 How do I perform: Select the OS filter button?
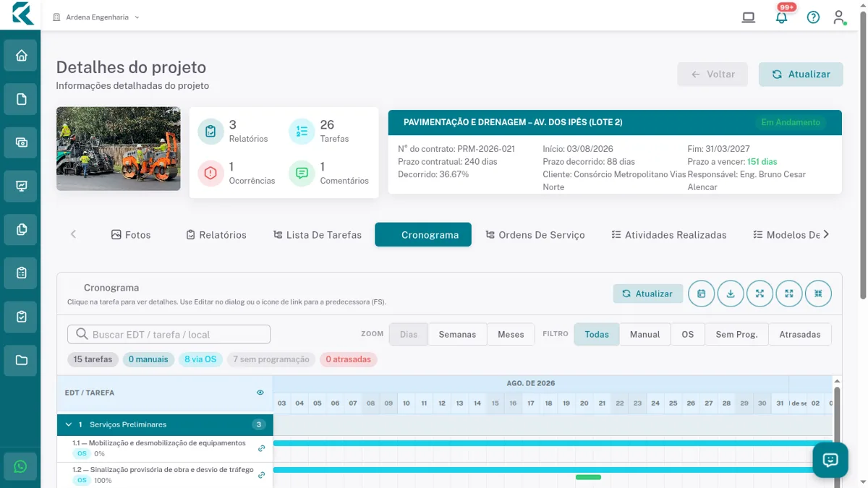coord(687,334)
